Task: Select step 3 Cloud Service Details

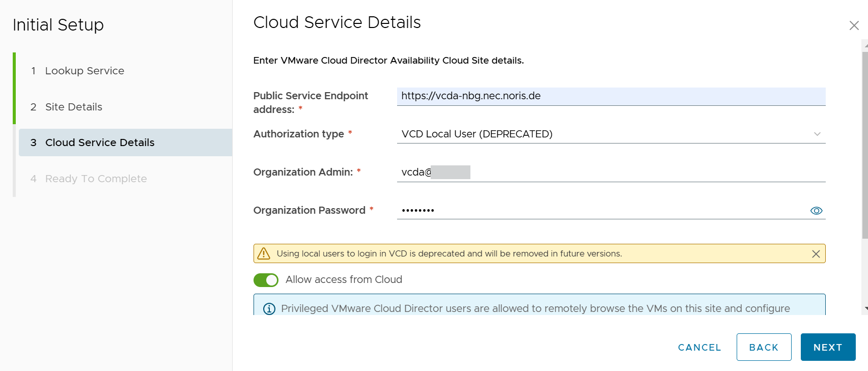Action: click(x=125, y=142)
